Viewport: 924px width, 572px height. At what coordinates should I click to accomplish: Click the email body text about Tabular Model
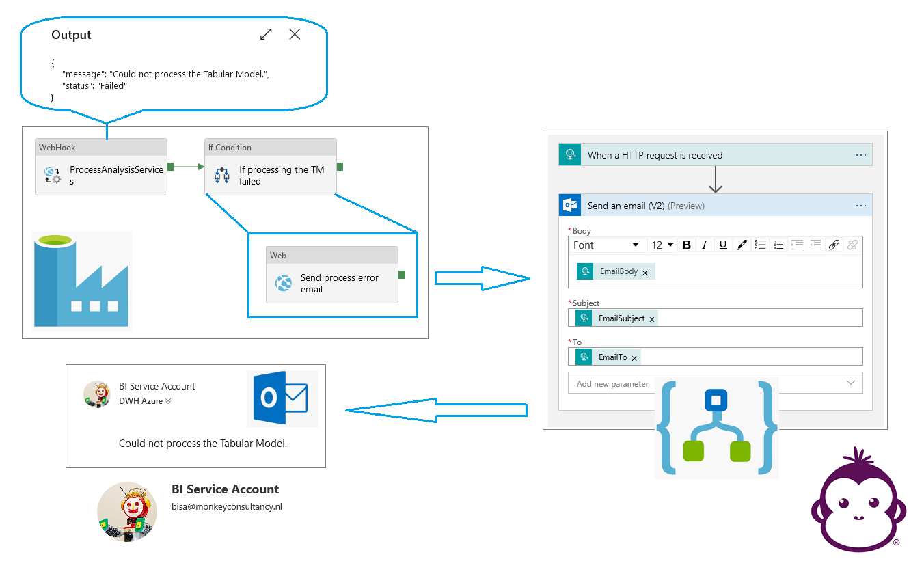[203, 444]
